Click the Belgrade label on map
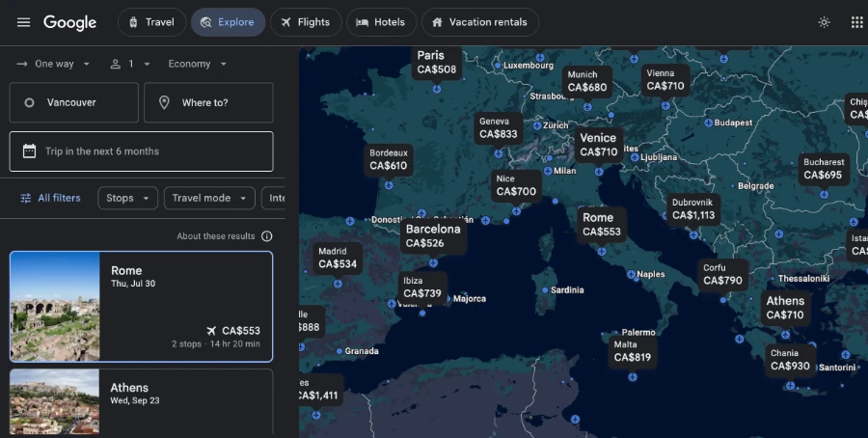Viewport: 868px width, 438px height. [x=755, y=186]
